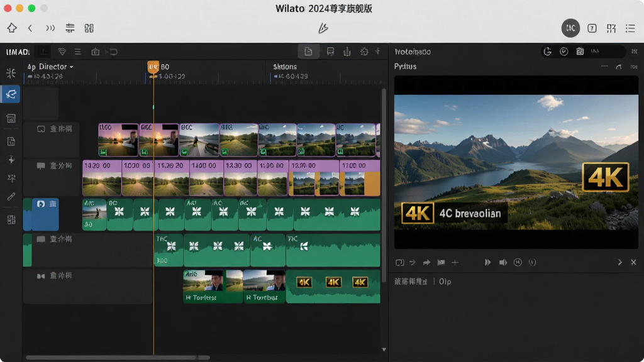Open the panel layout icon near top right
644x362 pixels.
[x=611, y=28]
